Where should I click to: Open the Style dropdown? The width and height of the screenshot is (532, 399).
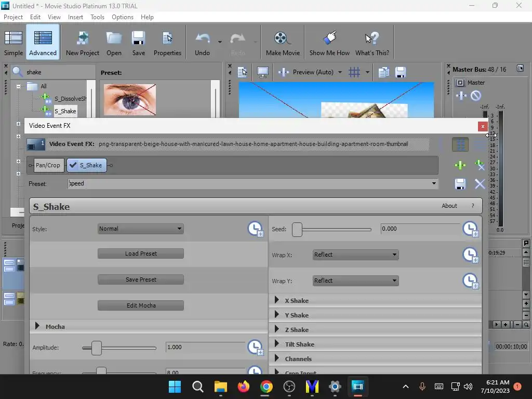(x=141, y=229)
